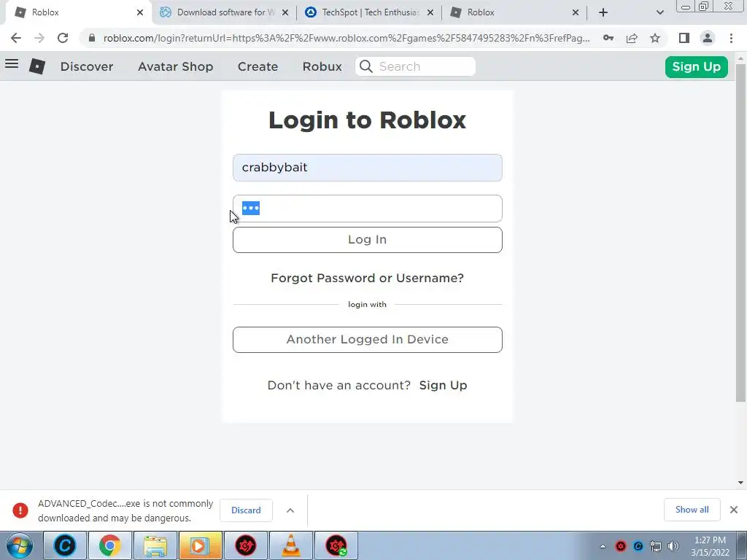The width and height of the screenshot is (747, 560).
Task: Click the Roblox Search box
Action: [x=415, y=66]
